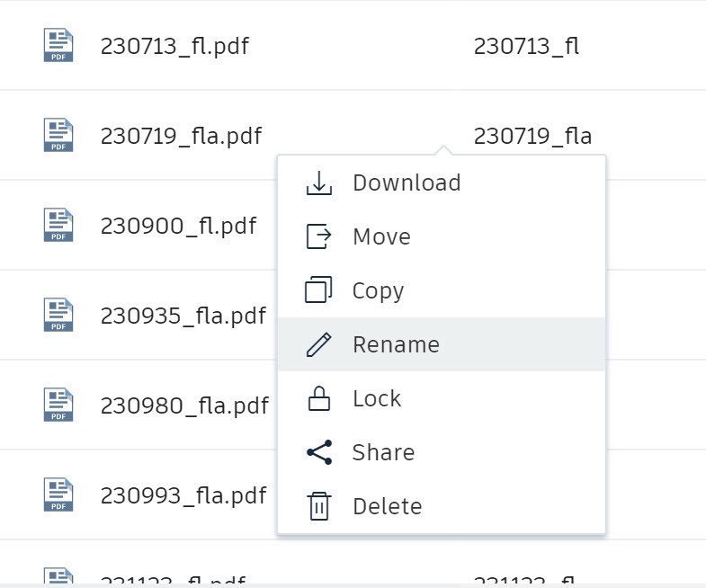The width and height of the screenshot is (706, 588).
Task: Click the Delete trash can icon
Action: pos(319,506)
